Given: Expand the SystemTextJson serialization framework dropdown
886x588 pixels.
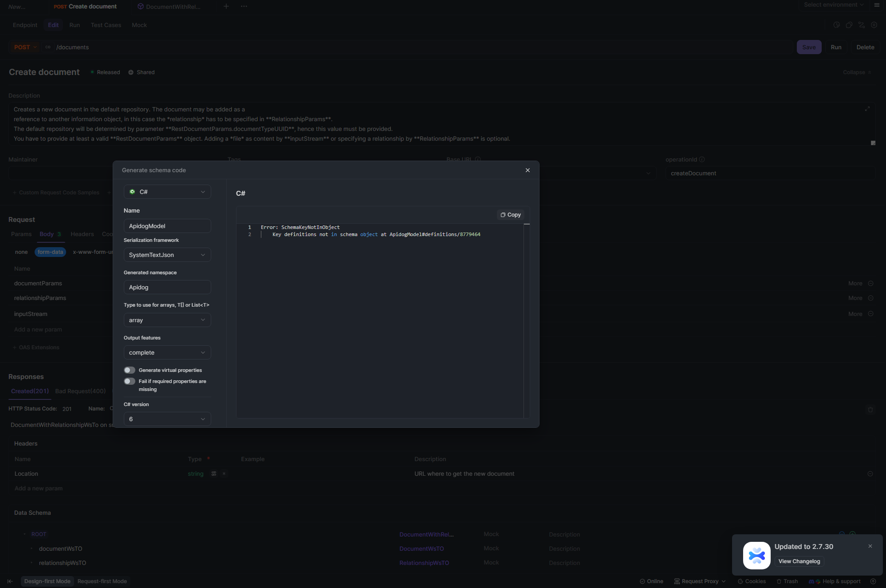Looking at the screenshot, I should 167,255.
